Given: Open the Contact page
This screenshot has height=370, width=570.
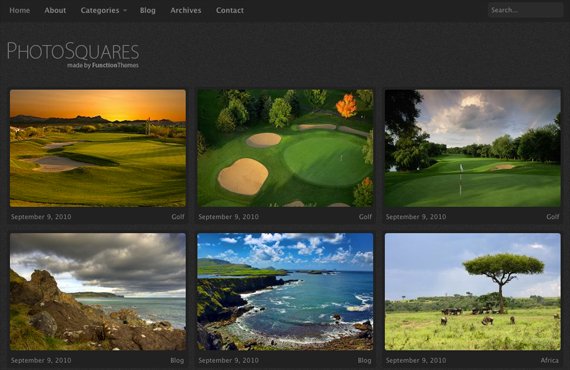Looking at the screenshot, I should pyautogui.click(x=230, y=10).
